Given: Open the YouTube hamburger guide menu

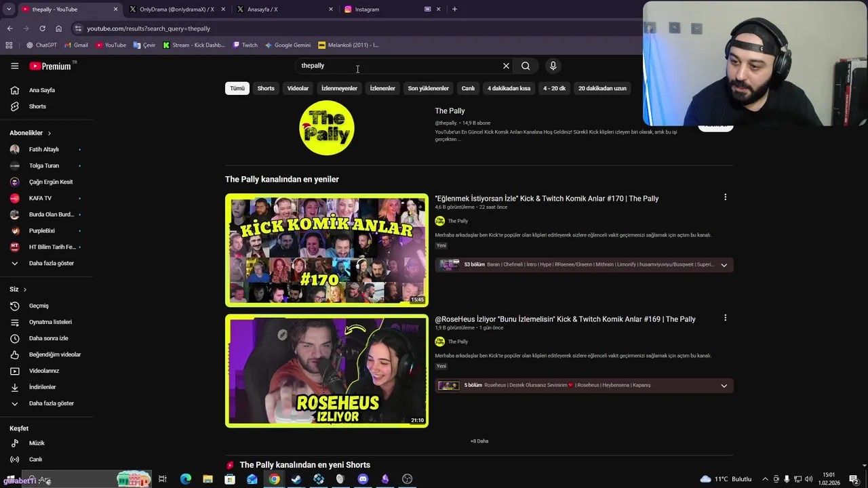Looking at the screenshot, I should pyautogui.click(x=14, y=66).
